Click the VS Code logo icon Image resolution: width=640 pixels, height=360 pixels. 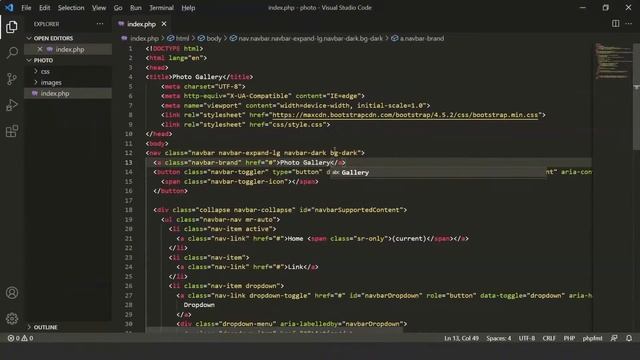[9, 7]
